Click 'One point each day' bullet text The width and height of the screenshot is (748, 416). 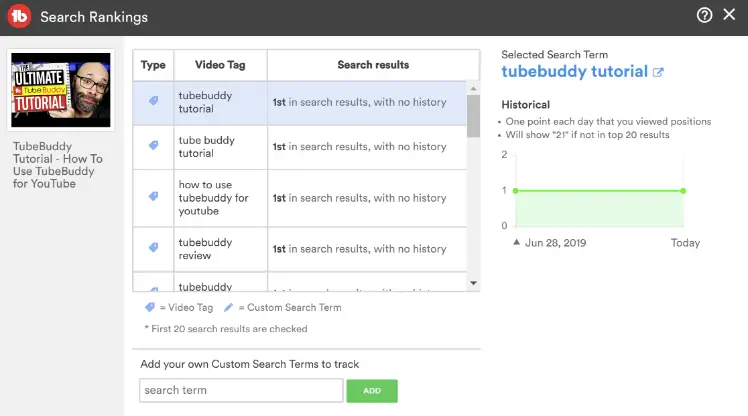[x=608, y=122]
